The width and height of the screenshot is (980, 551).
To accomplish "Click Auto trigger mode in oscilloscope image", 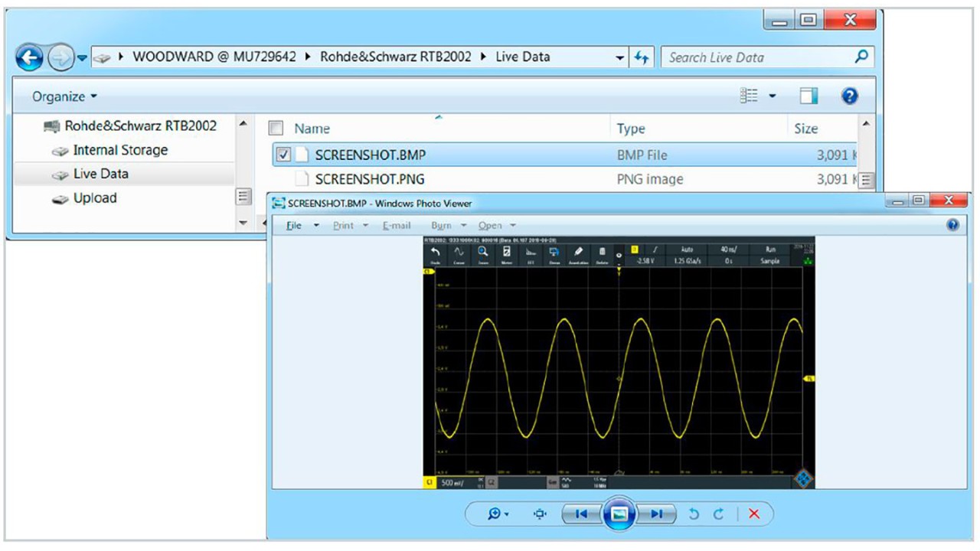I will pos(687,249).
